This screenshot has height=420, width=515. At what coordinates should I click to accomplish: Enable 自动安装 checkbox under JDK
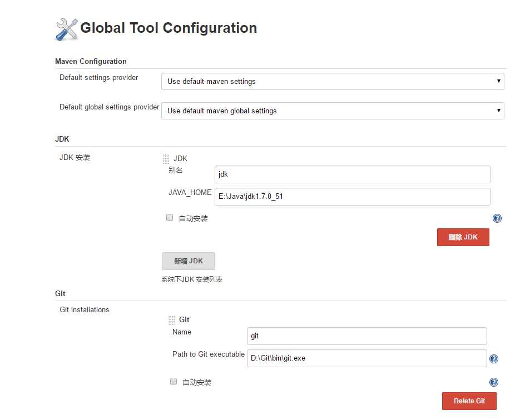click(170, 218)
